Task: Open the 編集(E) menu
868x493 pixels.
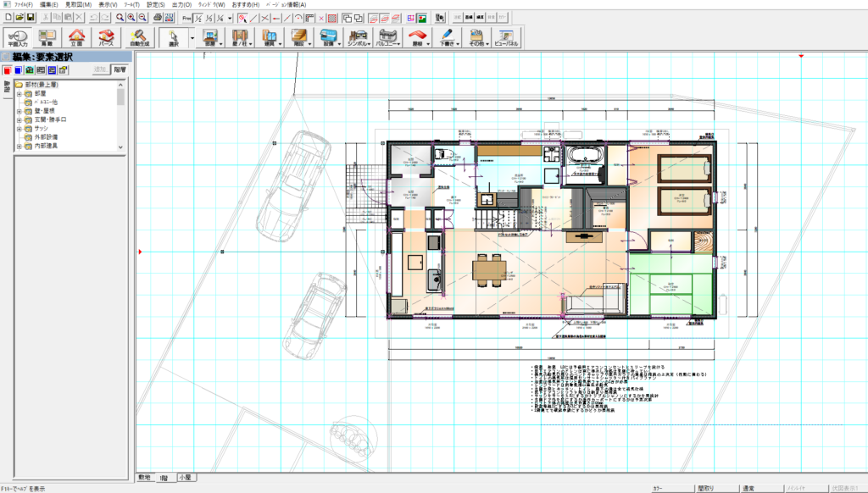Action: [x=48, y=4]
